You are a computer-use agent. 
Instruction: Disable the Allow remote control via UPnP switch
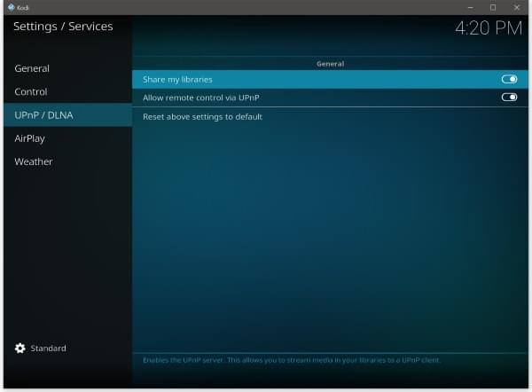pos(509,98)
